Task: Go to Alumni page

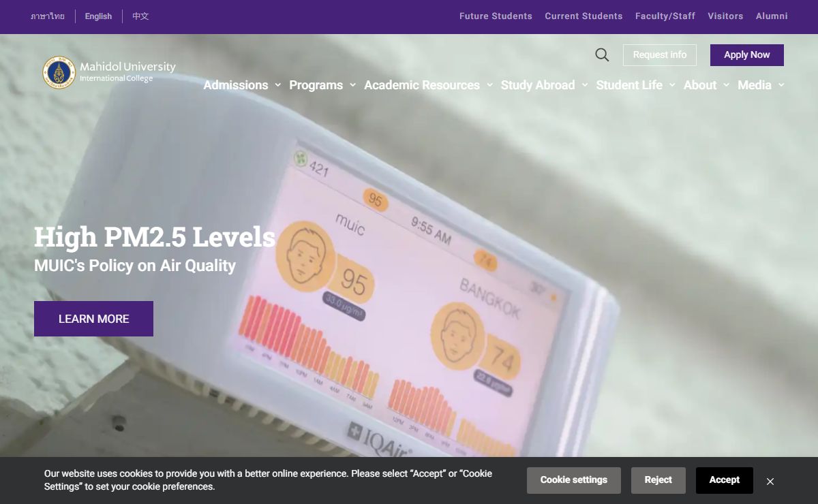Action: click(x=772, y=16)
